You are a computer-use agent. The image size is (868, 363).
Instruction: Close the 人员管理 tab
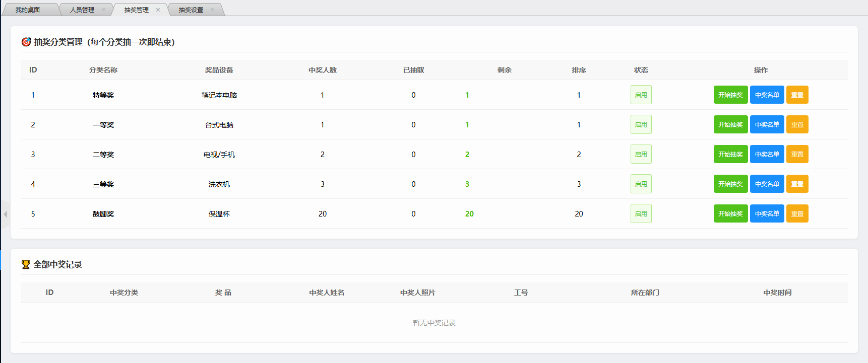pos(103,10)
